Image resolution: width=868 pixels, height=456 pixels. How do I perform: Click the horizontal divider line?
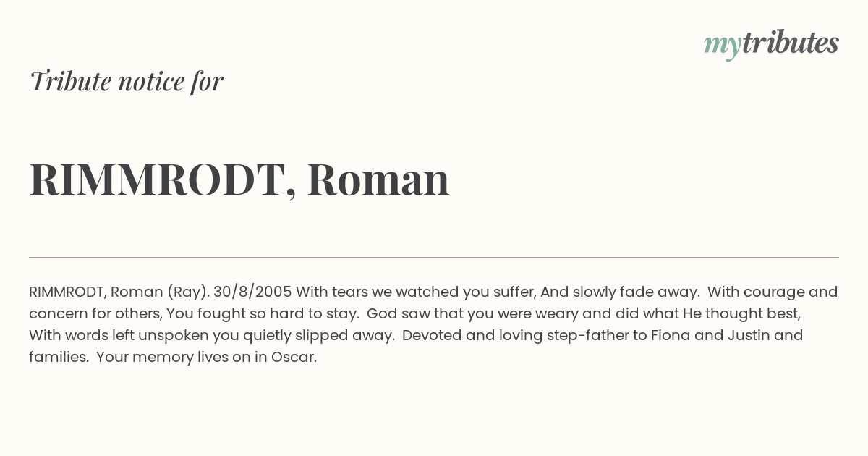434,257
